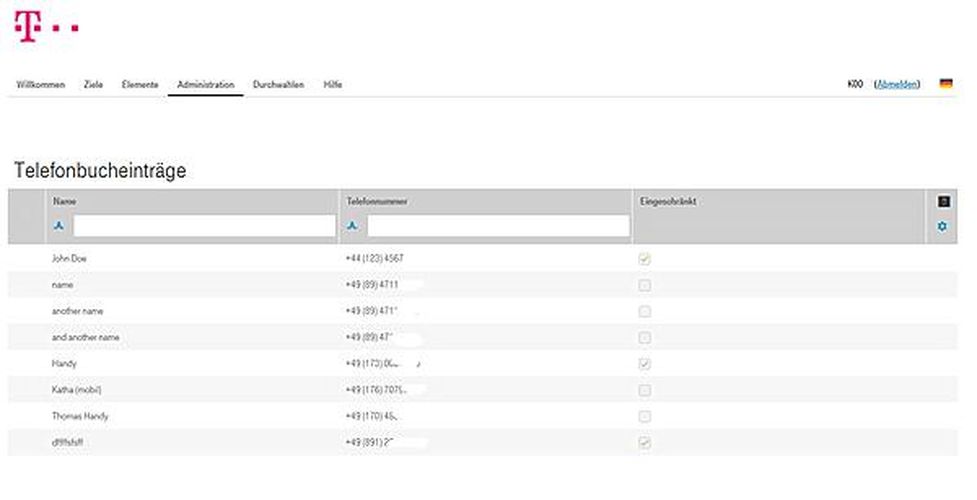Click the Telefonbucheinträge heading
The image size is (977, 500).
tap(100, 170)
